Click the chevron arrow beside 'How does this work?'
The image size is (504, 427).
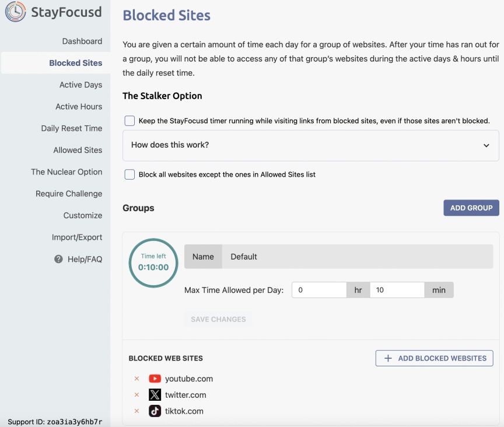click(486, 145)
